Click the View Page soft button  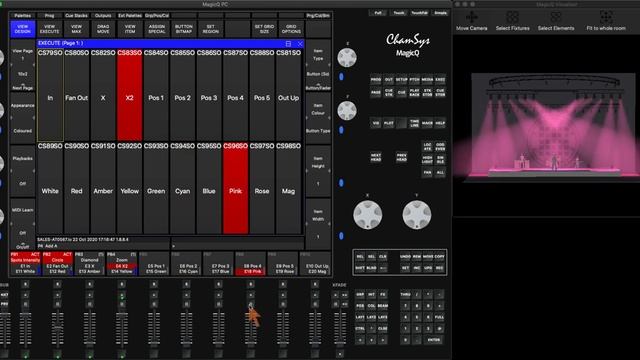[22, 65]
